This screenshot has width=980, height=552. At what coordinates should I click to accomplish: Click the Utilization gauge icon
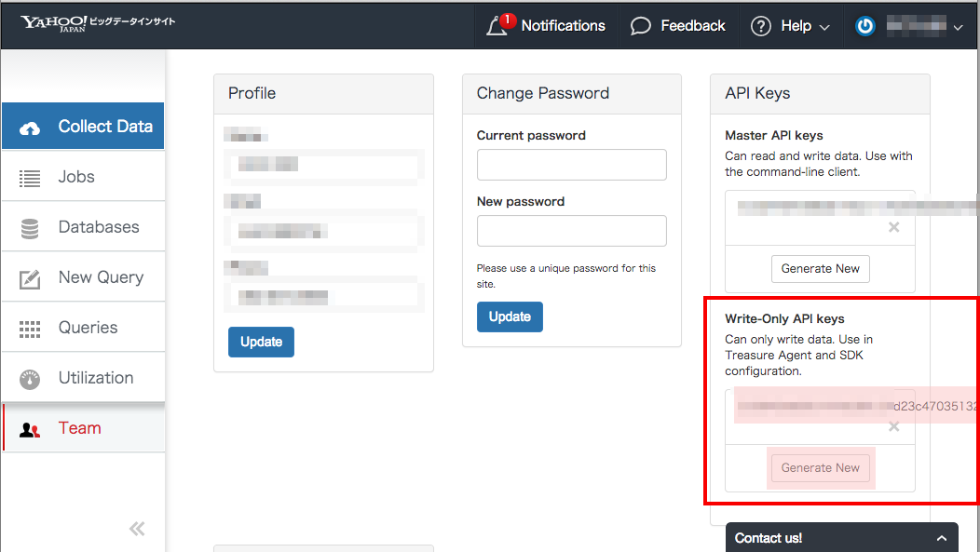(30, 379)
